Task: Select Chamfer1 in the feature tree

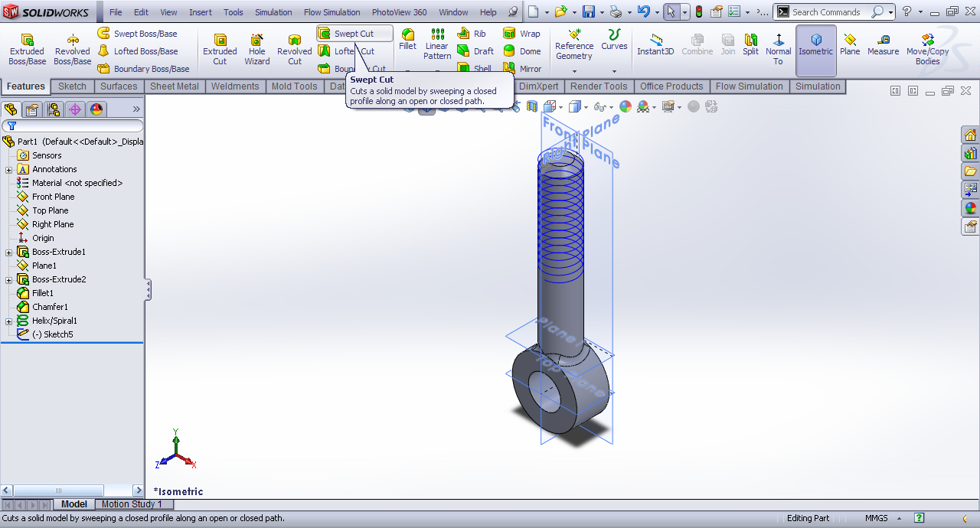Action: 50,307
